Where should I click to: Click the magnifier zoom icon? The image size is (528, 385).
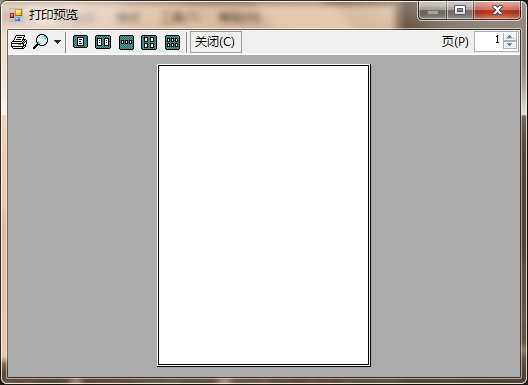[41, 42]
